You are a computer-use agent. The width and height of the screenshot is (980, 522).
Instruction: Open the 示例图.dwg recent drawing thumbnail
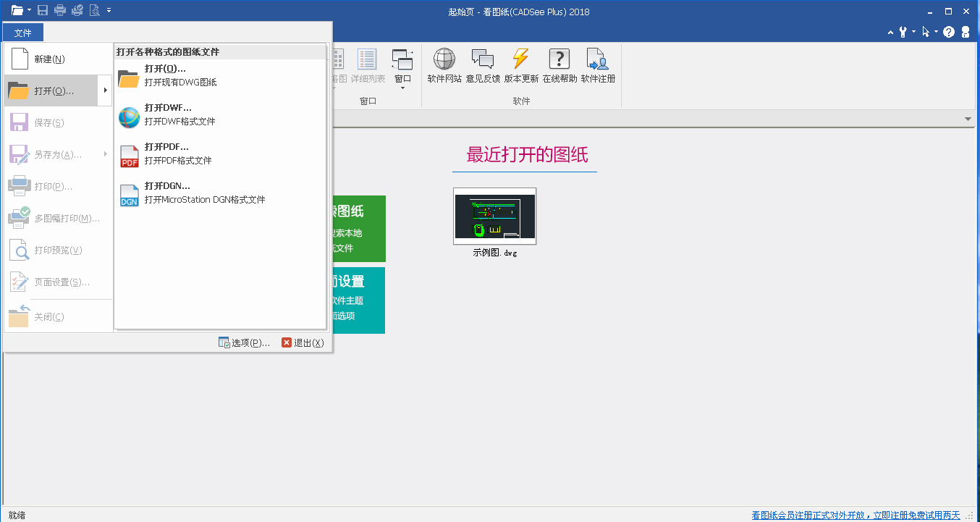coord(494,216)
